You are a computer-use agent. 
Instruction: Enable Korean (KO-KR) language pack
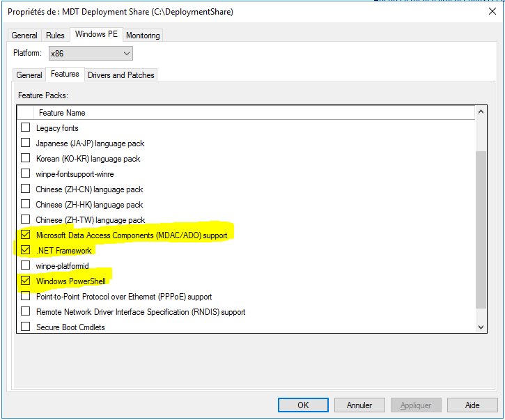pyautogui.click(x=26, y=159)
